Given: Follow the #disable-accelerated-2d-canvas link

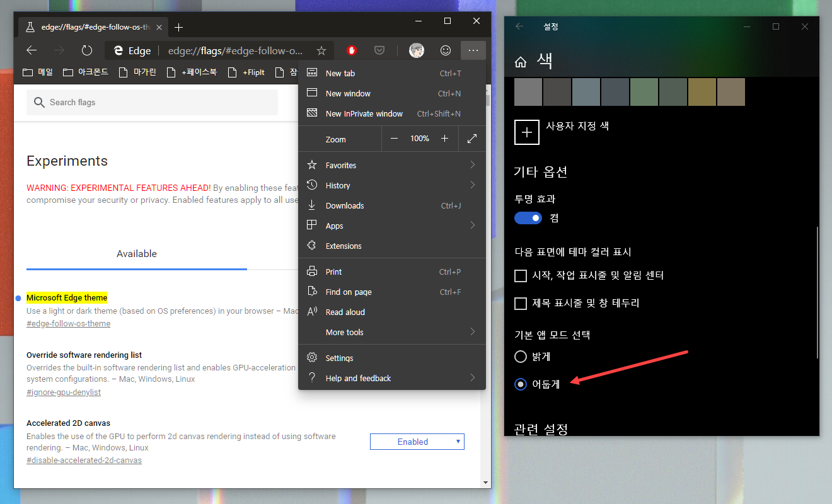Looking at the screenshot, I should tap(84, 461).
